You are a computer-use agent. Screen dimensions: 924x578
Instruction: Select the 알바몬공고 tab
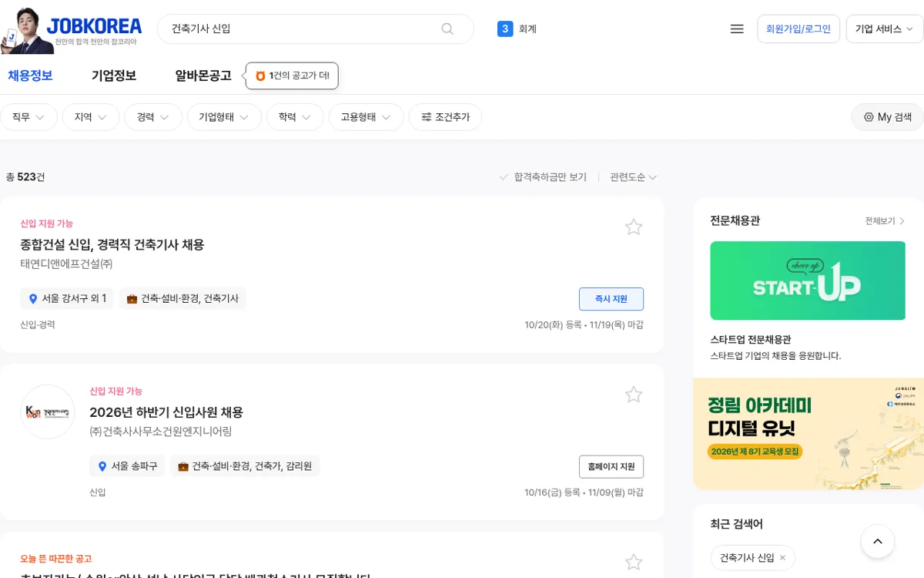point(203,76)
